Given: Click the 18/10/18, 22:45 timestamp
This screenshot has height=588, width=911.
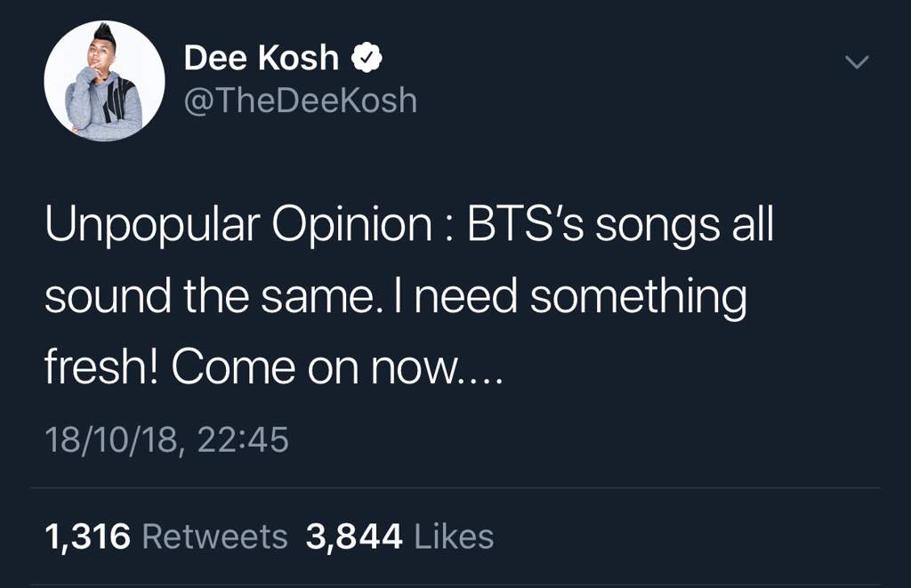Looking at the screenshot, I should 166,439.
